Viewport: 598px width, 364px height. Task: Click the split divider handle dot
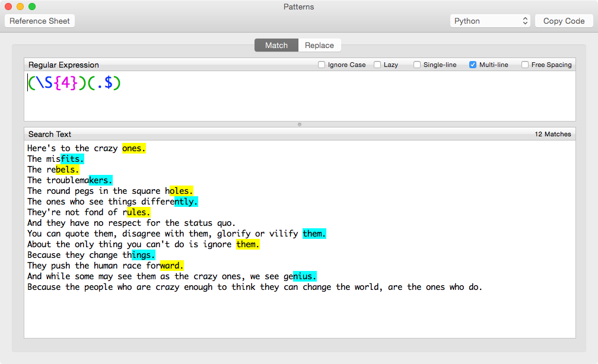[x=300, y=124]
